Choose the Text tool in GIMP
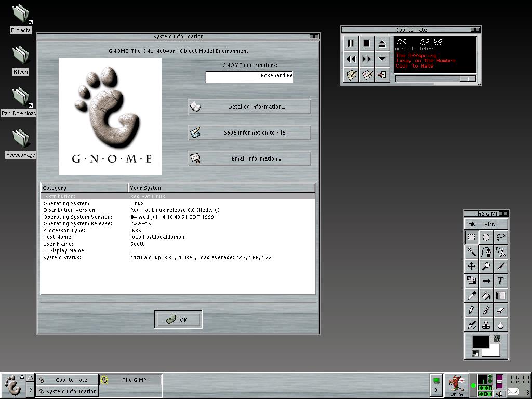 (x=500, y=281)
